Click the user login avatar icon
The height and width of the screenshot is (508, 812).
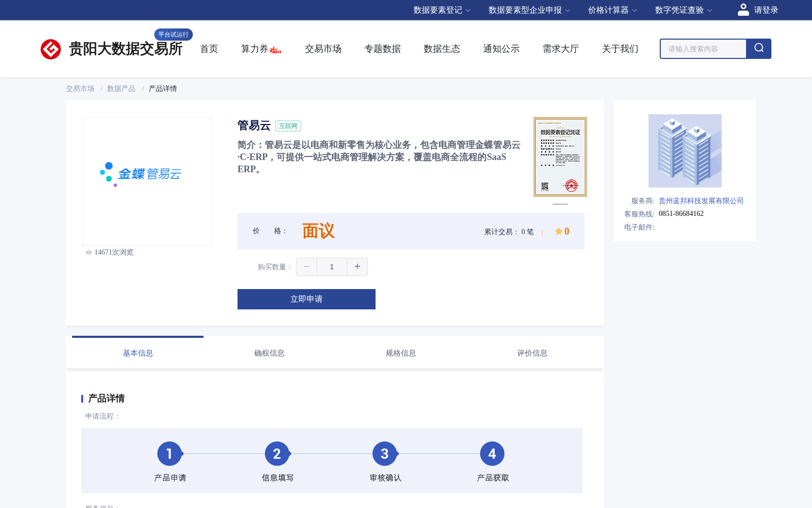point(743,10)
